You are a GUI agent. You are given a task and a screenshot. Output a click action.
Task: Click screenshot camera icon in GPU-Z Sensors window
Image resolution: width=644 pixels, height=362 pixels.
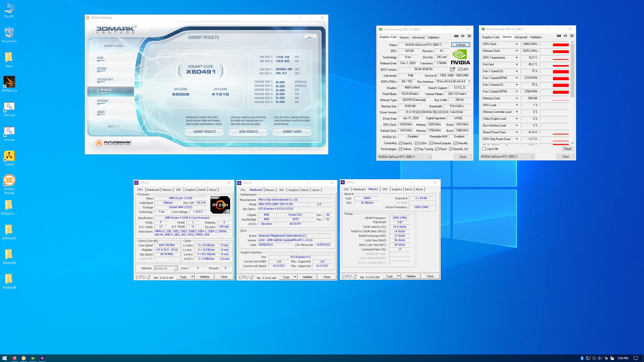coord(559,36)
